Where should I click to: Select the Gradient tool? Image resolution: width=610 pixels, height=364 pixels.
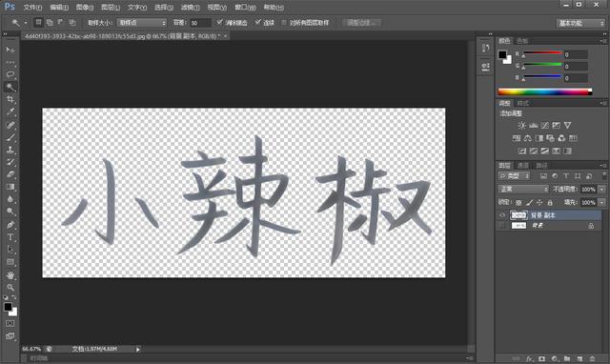pos(10,187)
